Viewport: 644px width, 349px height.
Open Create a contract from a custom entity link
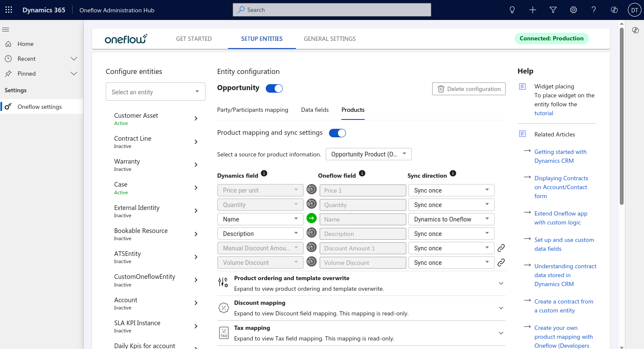pos(564,306)
